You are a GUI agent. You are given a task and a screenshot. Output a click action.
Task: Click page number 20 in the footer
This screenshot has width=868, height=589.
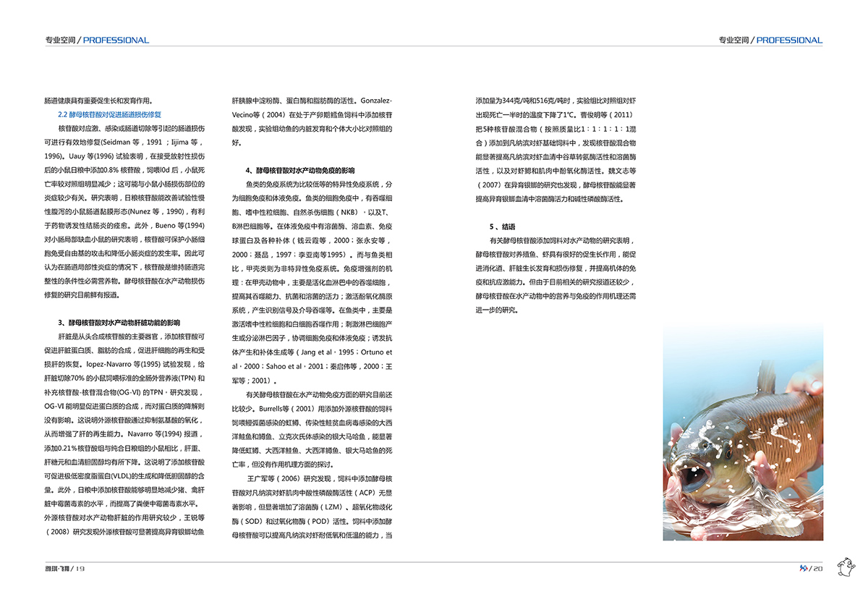click(818, 569)
